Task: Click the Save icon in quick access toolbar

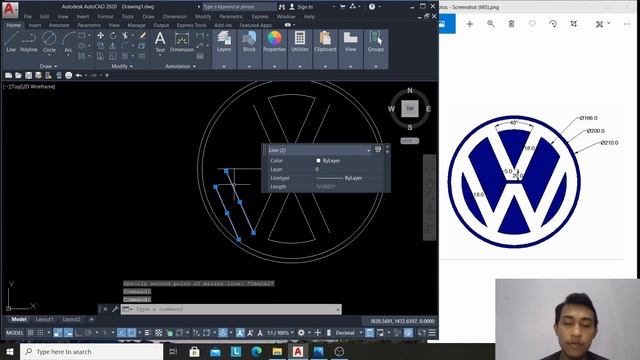Action: pyautogui.click(x=28, y=76)
